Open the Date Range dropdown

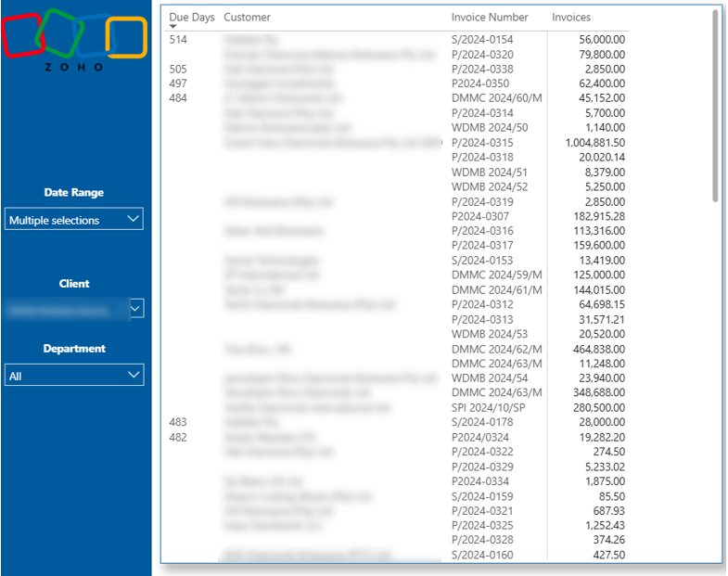point(74,219)
